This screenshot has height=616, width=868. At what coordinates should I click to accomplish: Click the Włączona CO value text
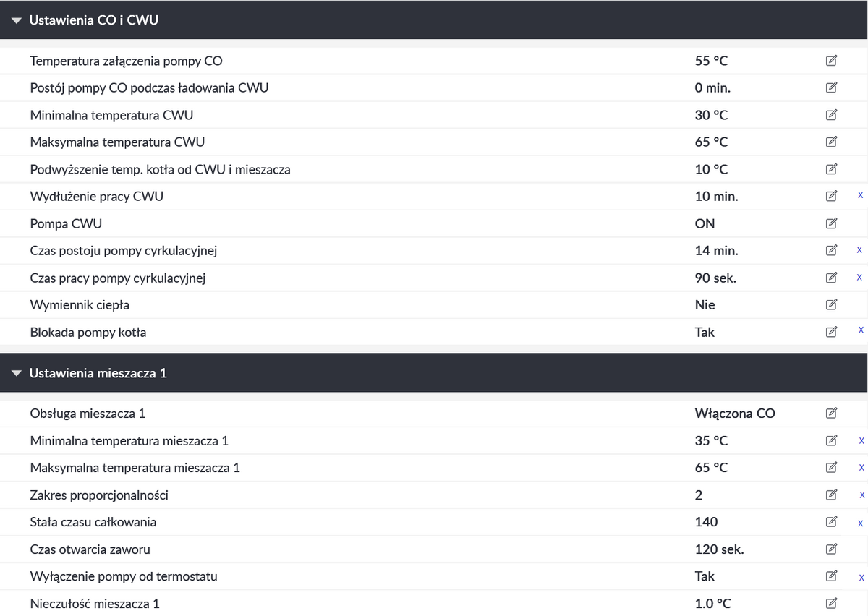pos(734,414)
